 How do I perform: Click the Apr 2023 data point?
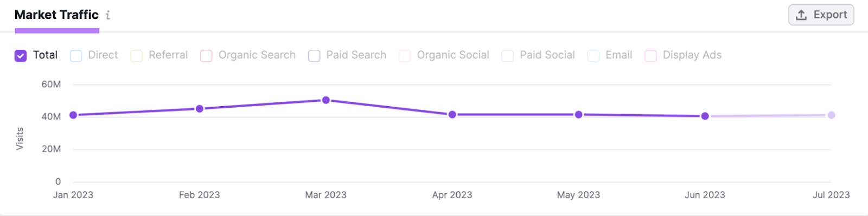452,114
